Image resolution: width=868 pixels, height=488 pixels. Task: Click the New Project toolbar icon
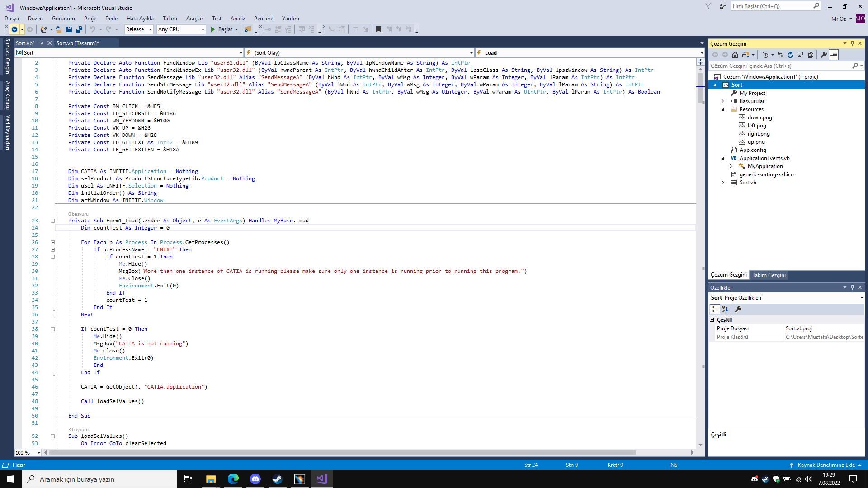(44, 29)
